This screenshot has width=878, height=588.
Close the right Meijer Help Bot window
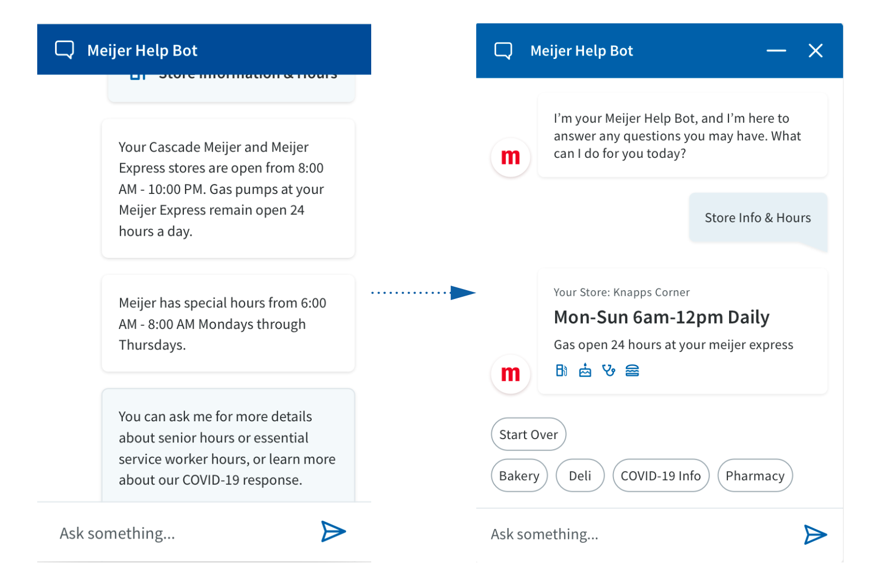tap(815, 51)
